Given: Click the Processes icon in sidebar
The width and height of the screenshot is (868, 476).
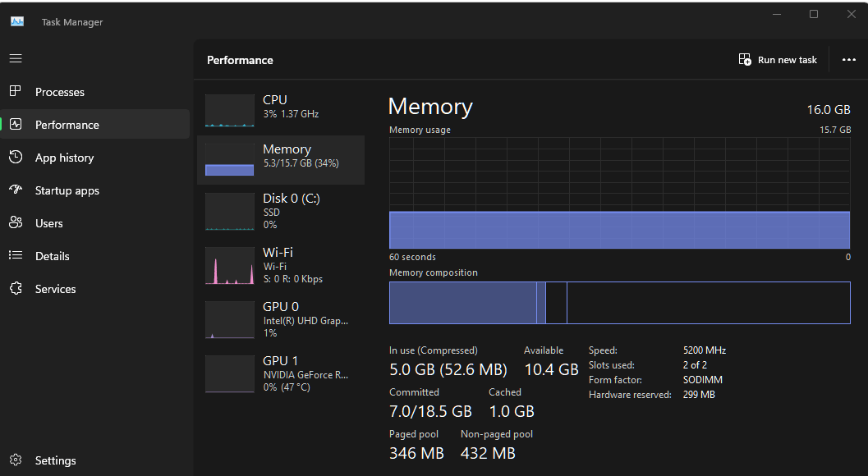Looking at the screenshot, I should 16,91.
